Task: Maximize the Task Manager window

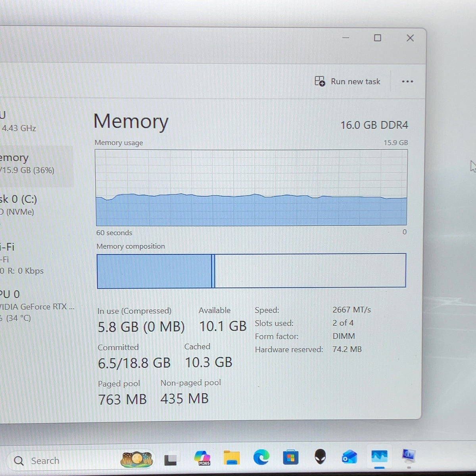Action: tap(378, 38)
